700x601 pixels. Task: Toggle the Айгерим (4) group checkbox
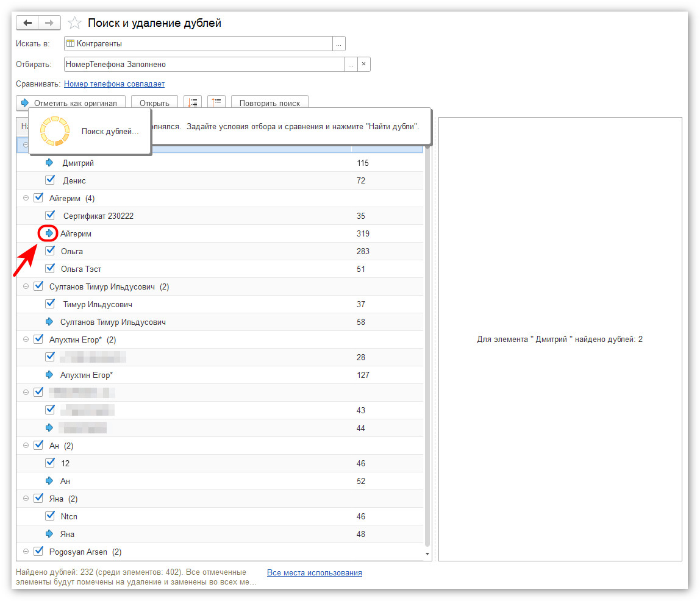(39, 197)
